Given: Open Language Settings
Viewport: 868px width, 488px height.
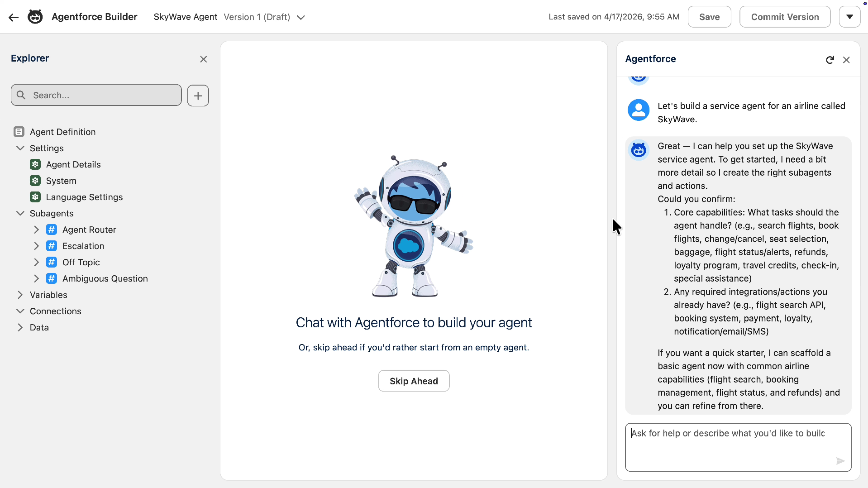Looking at the screenshot, I should coord(84,197).
